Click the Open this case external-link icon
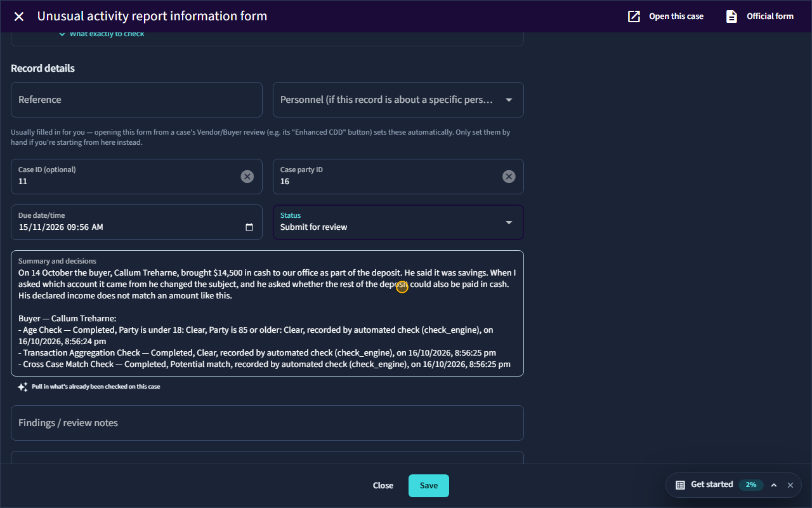 pyautogui.click(x=634, y=17)
